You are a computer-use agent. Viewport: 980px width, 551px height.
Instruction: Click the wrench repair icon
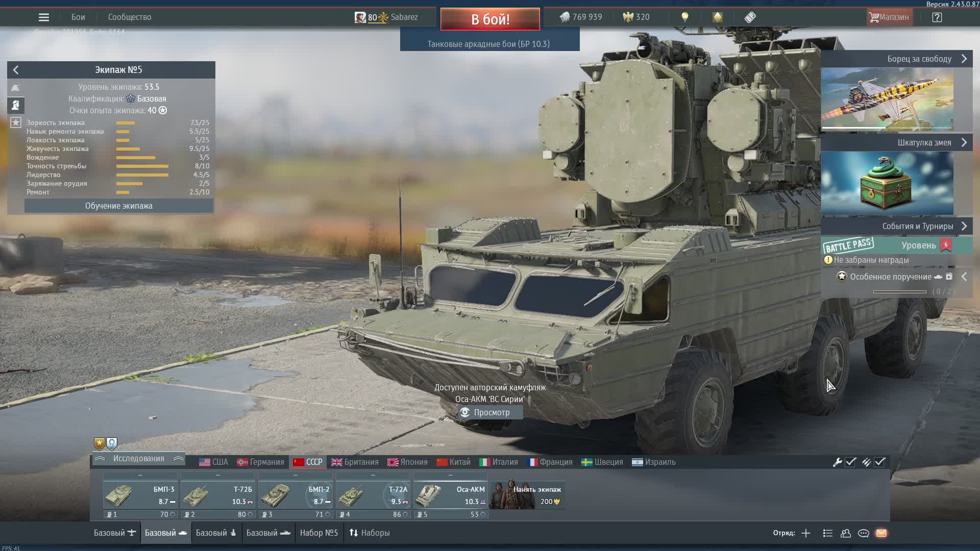837,462
